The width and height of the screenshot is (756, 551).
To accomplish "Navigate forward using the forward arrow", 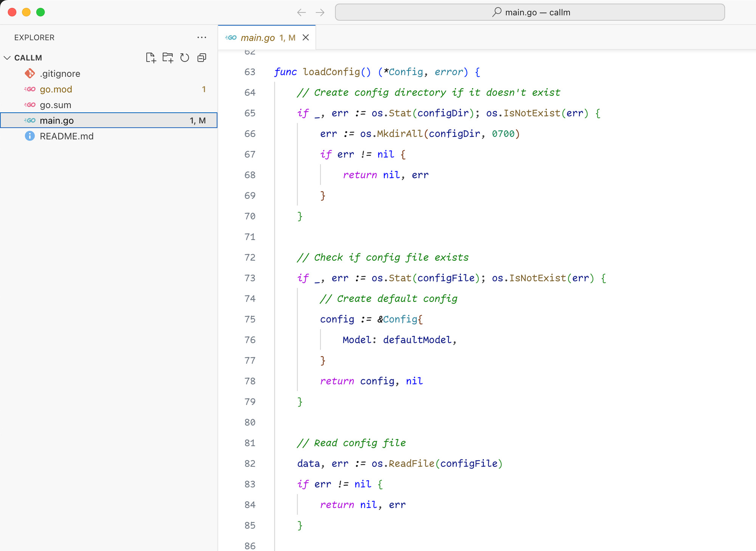I will click(x=320, y=12).
